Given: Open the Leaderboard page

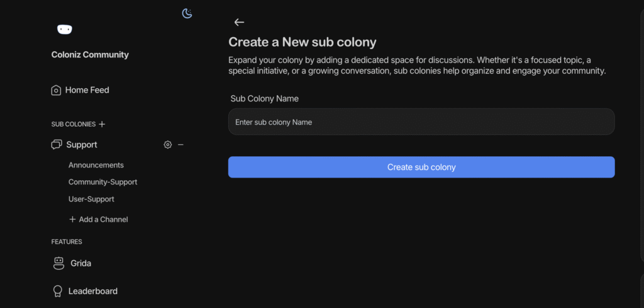Looking at the screenshot, I should pyautogui.click(x=93, y=291).
